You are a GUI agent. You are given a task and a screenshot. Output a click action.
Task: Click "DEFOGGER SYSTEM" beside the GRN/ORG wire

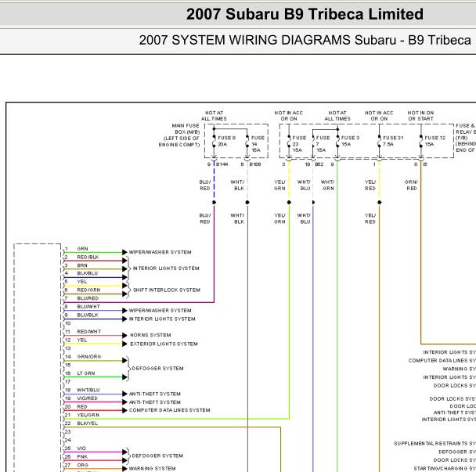point(157,369)
